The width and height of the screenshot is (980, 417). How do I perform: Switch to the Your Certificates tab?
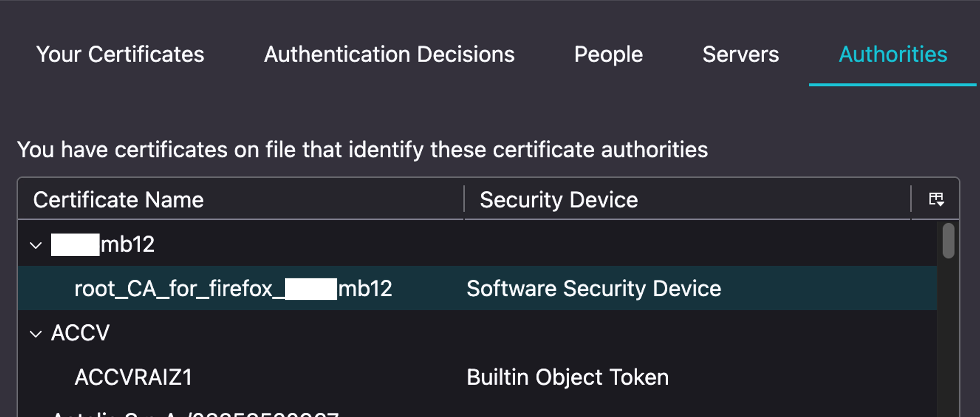pyautogui.click(x=120, y=55)
